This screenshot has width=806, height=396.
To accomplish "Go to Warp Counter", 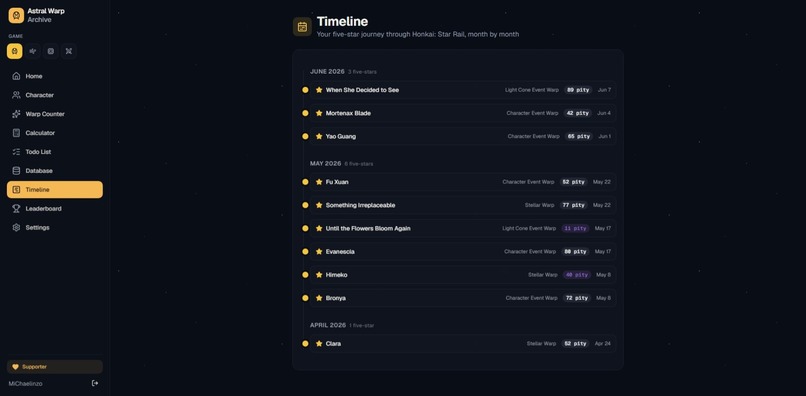I will pos(54,114).
